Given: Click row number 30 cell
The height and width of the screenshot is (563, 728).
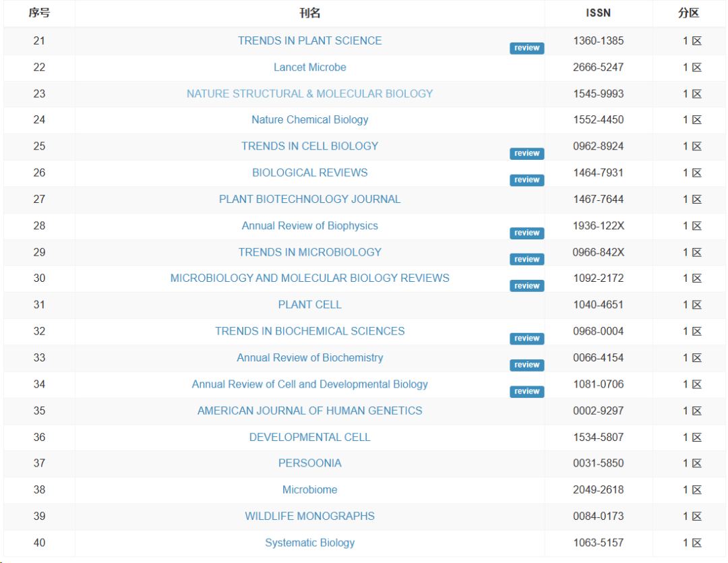Looking at the screenshot, I should [x=39, y=278].
